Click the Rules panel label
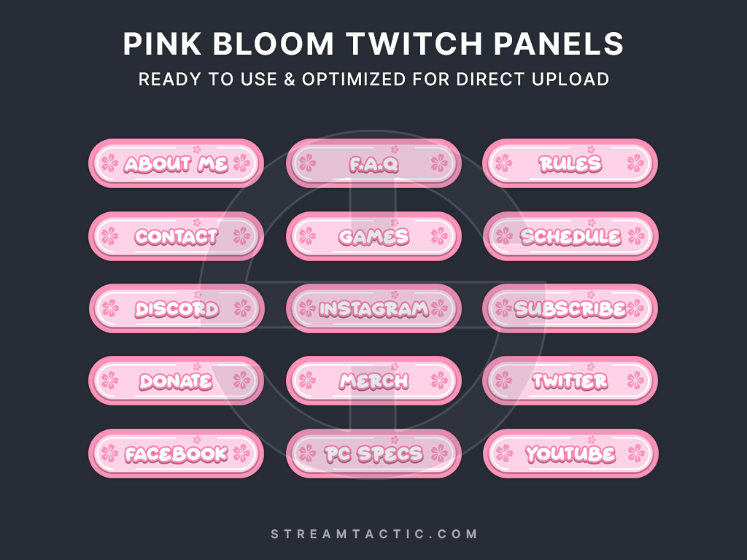The width and height of the screenshot is (747, 560). point(570,163)
